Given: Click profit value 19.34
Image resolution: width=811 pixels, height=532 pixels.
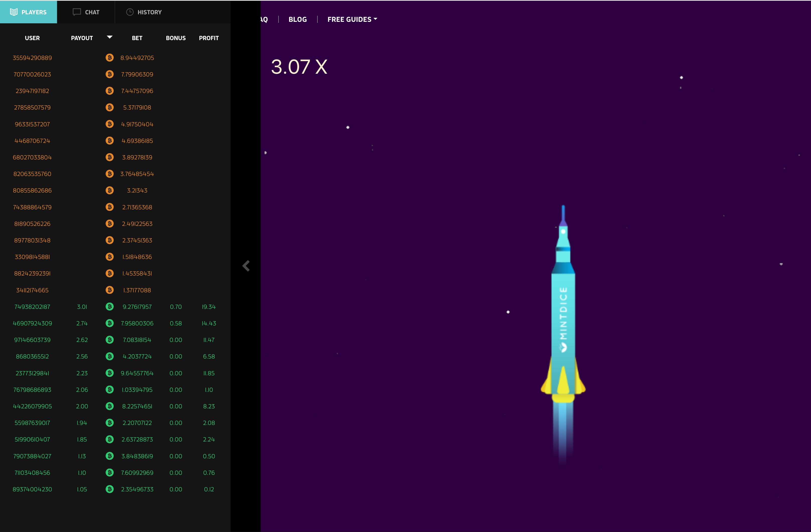Looking at the screenshot, I should click(209, 307).
